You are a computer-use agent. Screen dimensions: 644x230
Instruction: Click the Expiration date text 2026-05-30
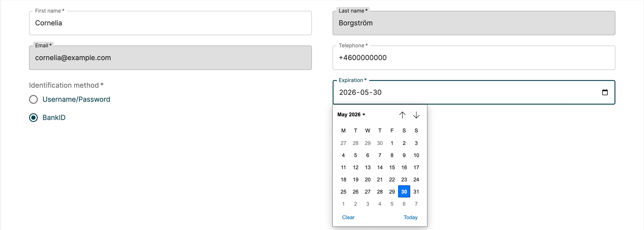(x=360, y=92)
